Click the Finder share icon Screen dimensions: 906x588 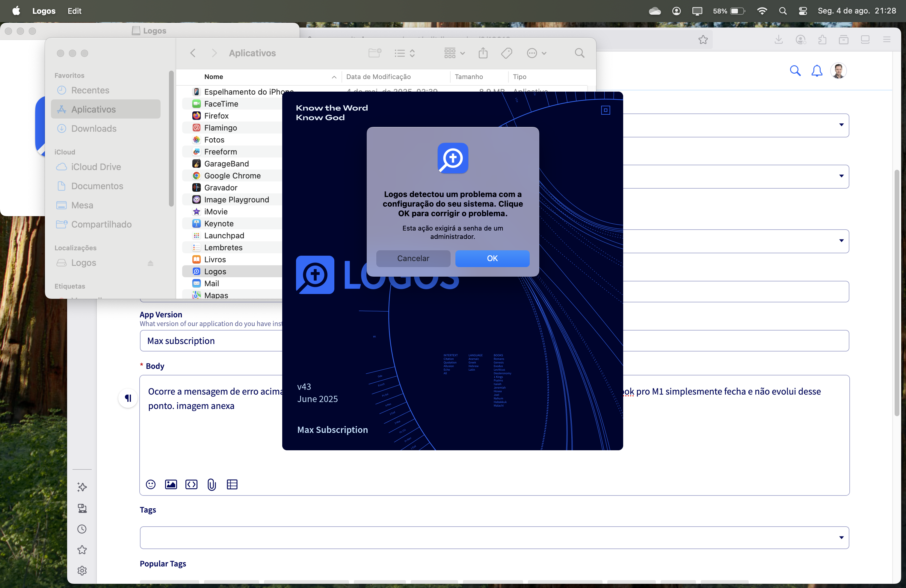click(x=483, y=53)
